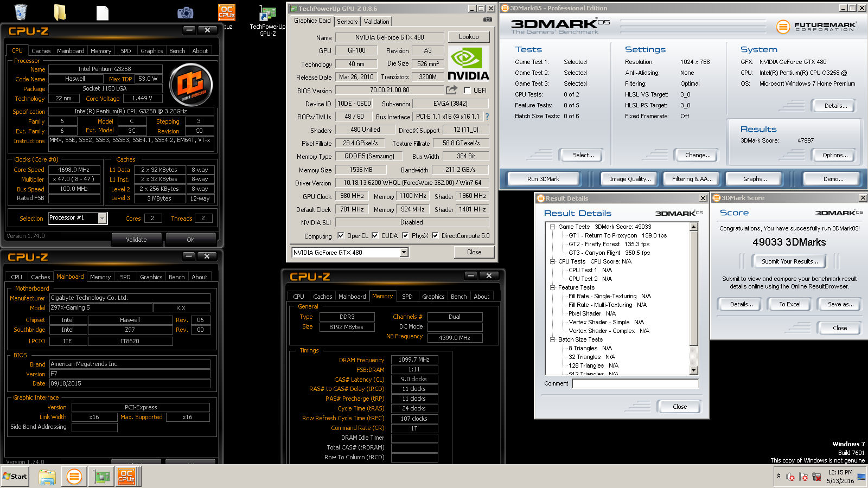This screenshot has width=868, height=488.
Task: Minimize the top CPU-Z window
Action: 189,30
